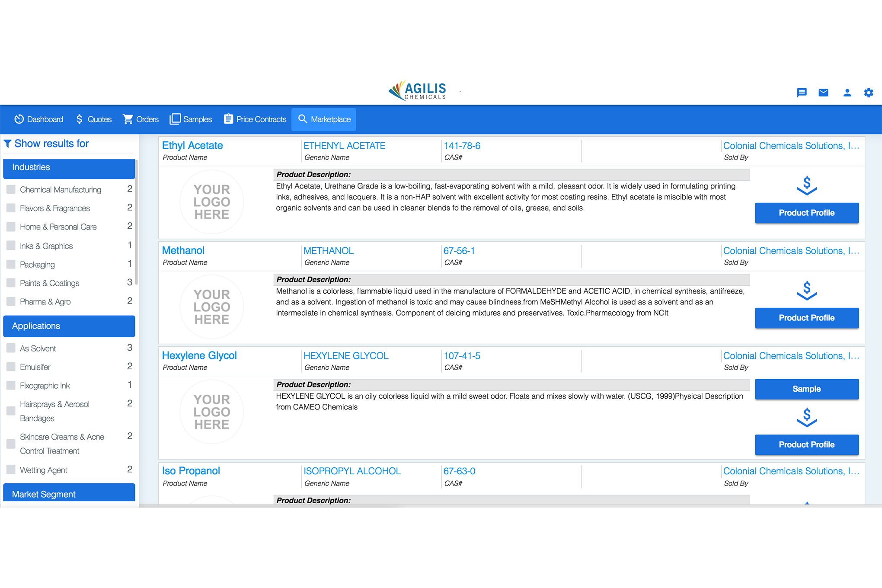Click the Agilis Chemicals logo
Image resolution: width=882 pixels, height=588 pixels.
click(416, 90)
